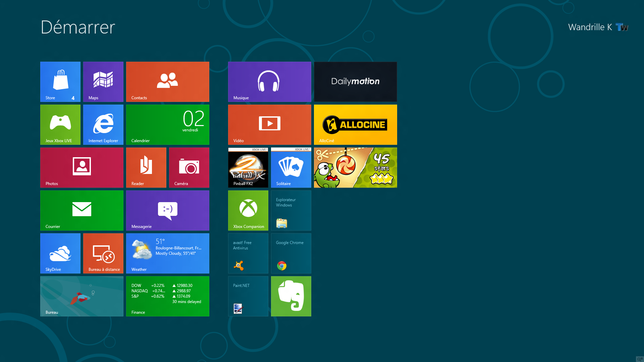
Task: Open the SkyDrive tile
Action: [60, 253]
